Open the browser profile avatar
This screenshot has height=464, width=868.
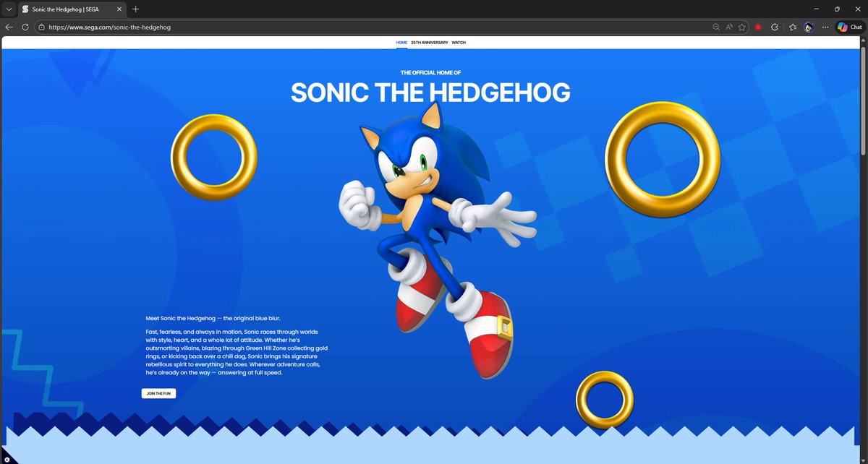(809, 27)
